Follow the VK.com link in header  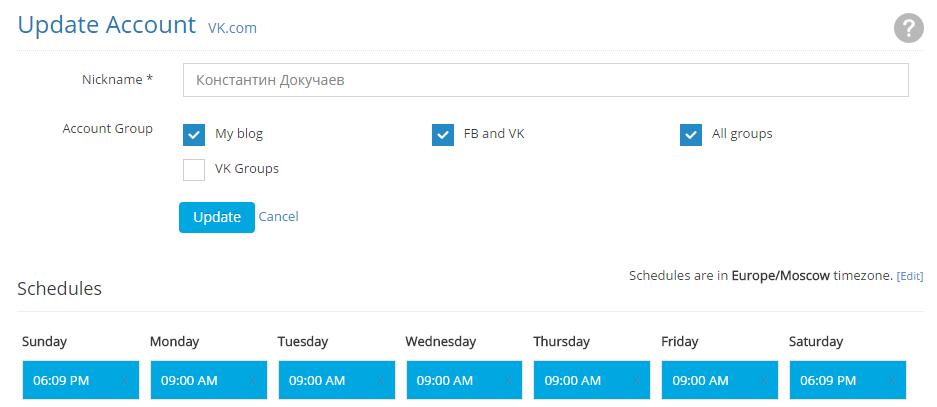232,28
